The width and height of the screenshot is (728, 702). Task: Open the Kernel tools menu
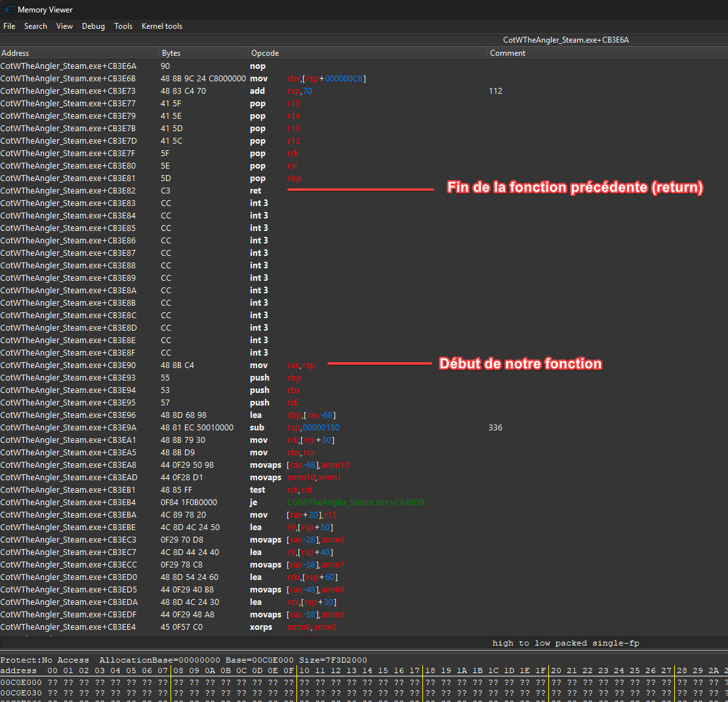161,26
